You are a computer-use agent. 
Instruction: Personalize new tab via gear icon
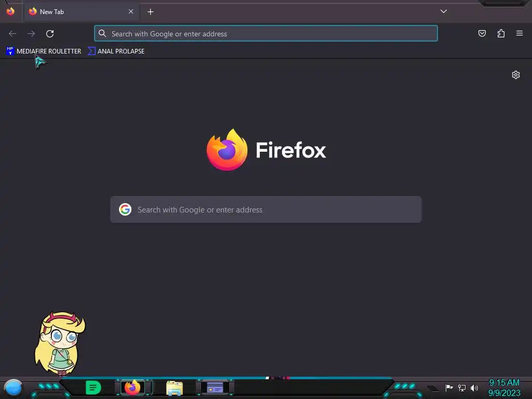click(x=516, y=75)
